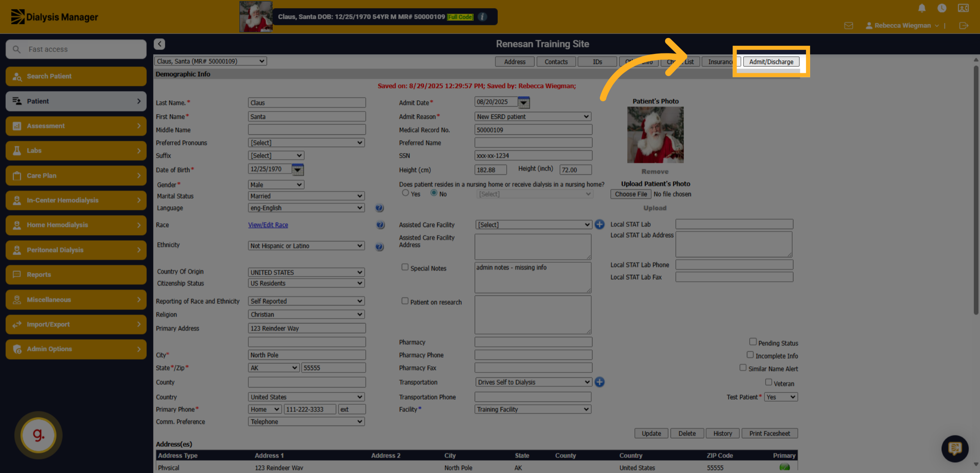Screen dimensions: 980x473
Task: Click the Fast access search field
Action: 76,49
